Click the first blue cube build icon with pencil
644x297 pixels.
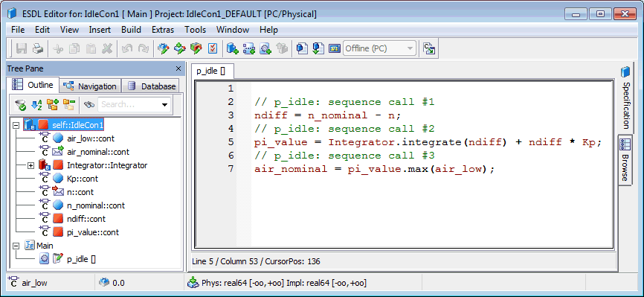tap(163, 48)
